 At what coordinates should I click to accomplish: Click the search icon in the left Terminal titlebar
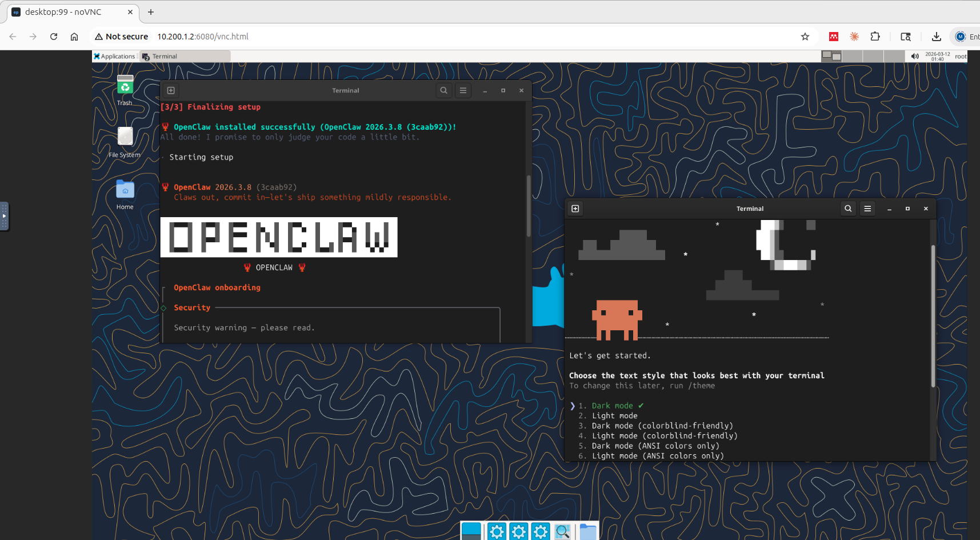click(x=444, y=90)
